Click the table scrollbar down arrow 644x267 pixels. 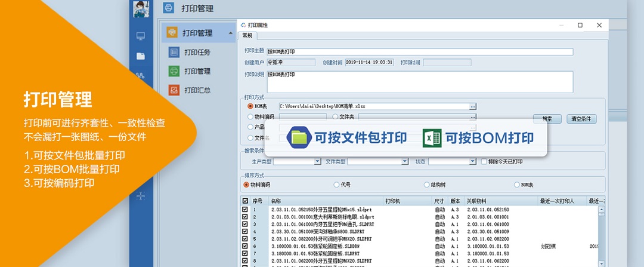[601, 263]
